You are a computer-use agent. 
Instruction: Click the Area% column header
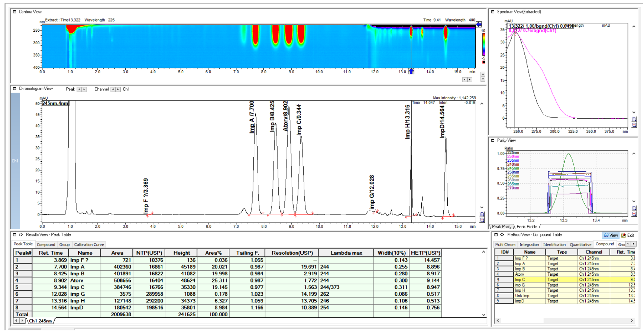coord(213,253)
